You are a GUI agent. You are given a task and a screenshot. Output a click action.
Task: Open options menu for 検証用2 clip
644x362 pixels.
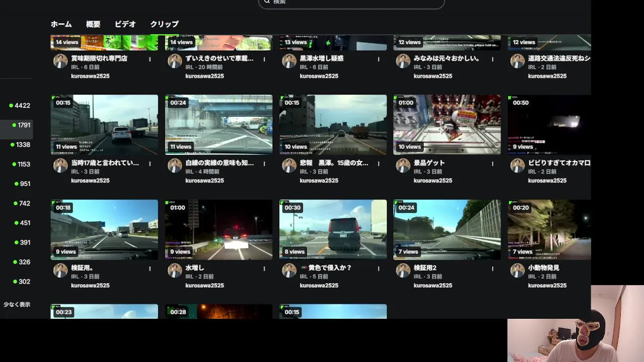click(x=493, y=268)
